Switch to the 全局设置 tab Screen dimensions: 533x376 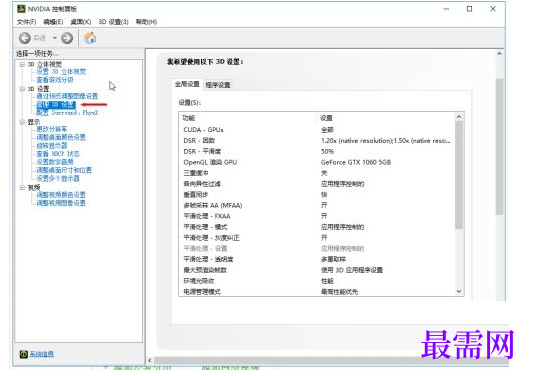187,84
